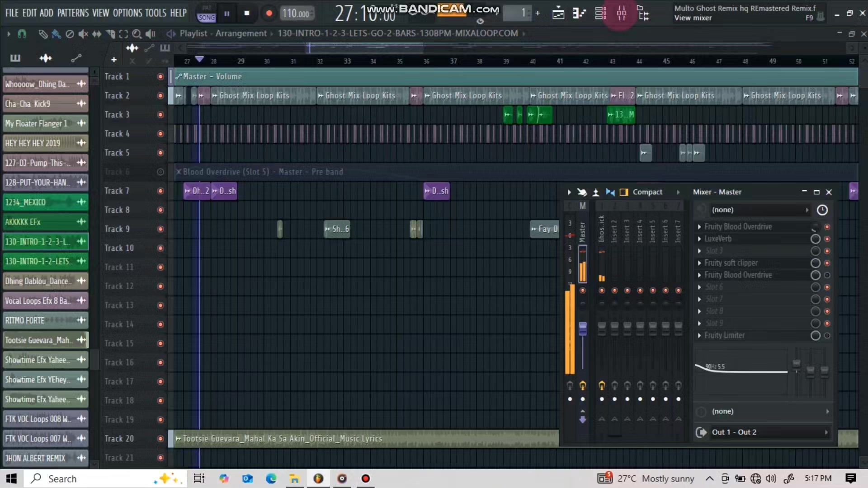Toggle the playlist snap magnet icon
The image size is (868, 488).
[22, 34]
